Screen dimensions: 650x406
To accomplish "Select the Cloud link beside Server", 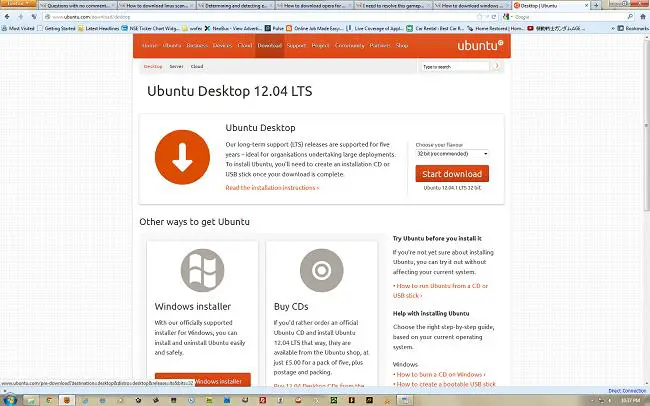I will click(197, 66).
